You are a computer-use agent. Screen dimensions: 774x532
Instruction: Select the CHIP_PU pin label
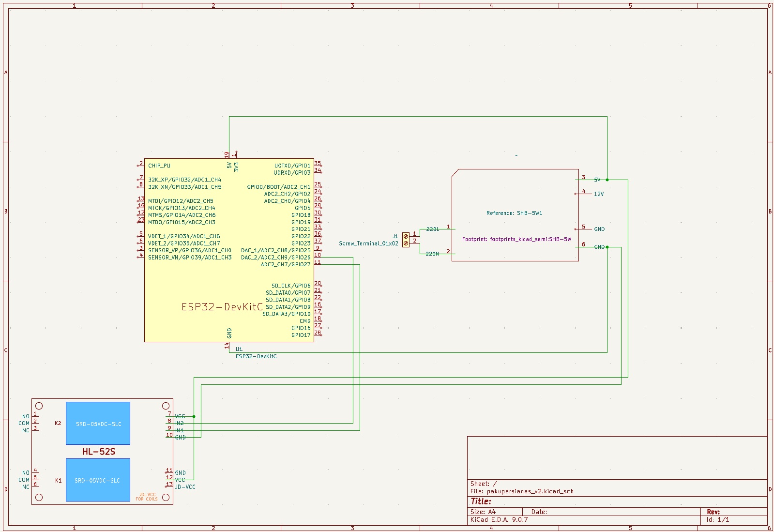pyautogui.click(x=159, y=166)
